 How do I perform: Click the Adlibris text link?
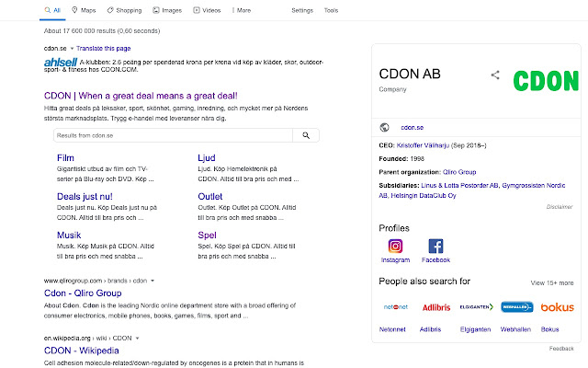(x=430, y=329)
